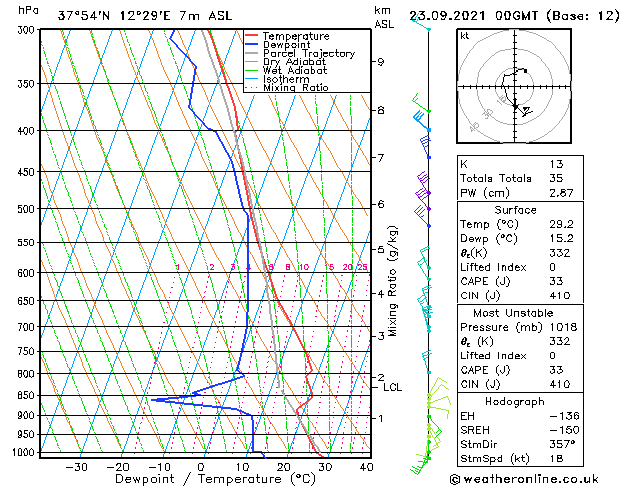Click the mixing ratio label 10 g/kg
This screenshot has width=629, height=486.
click(x=304, y=267)
